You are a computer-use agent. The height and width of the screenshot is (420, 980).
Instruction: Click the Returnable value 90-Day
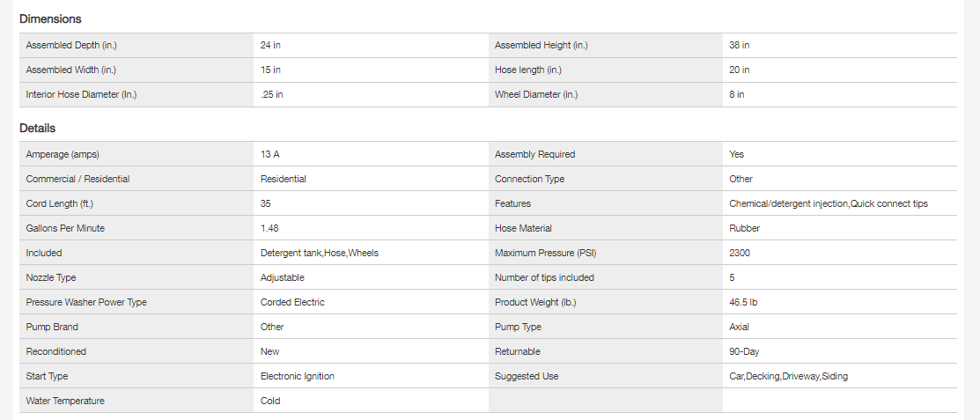pyautogui.click(x=744, y=351)
